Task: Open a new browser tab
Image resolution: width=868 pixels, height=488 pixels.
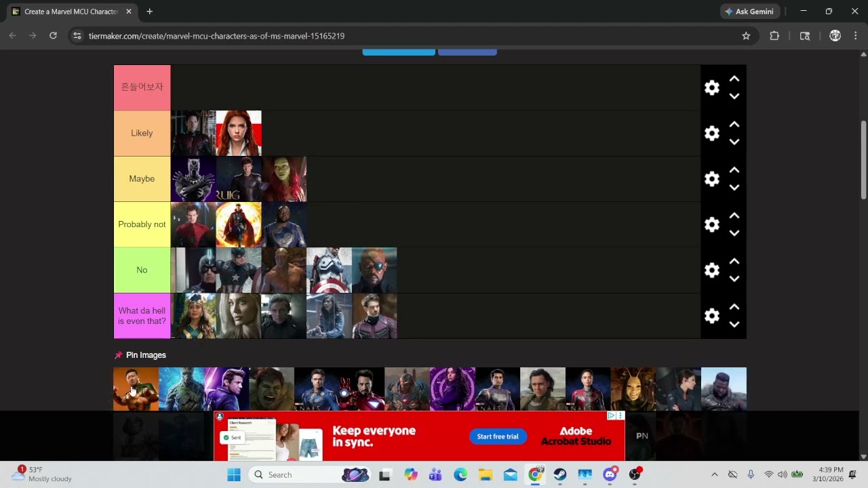Action: click(x=149, y=12)
